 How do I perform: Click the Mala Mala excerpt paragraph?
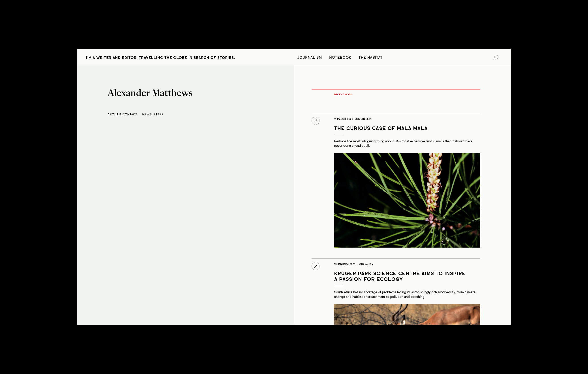click(x=403, y=143)
